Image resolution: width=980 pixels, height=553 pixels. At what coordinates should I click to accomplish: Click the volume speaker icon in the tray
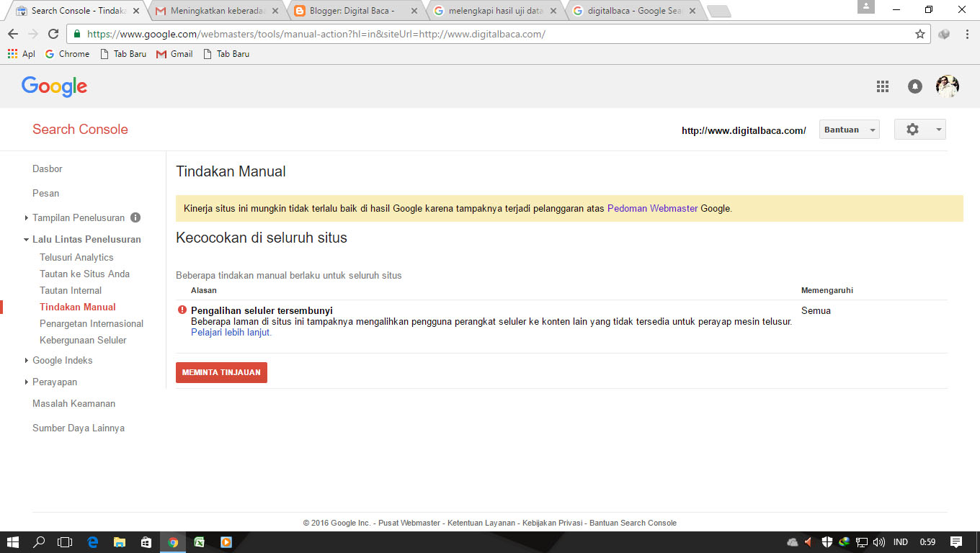[878, 542]
